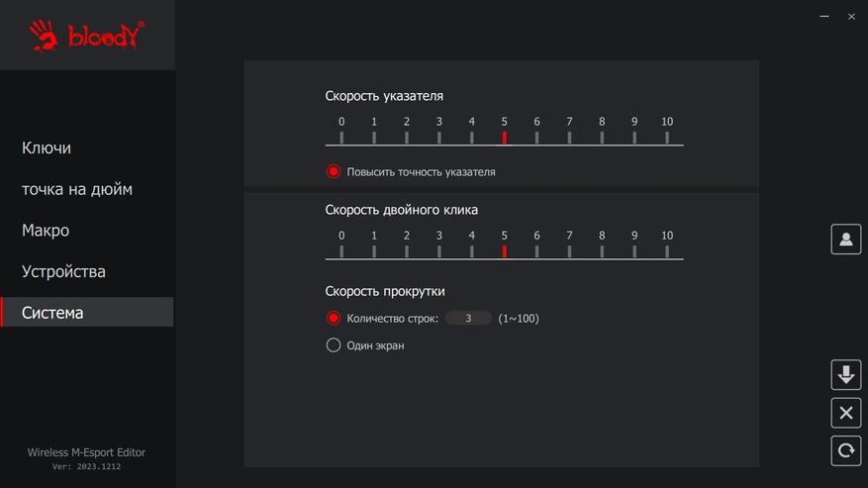Select "Количество строк" scroll option

(x=334, y=319)
